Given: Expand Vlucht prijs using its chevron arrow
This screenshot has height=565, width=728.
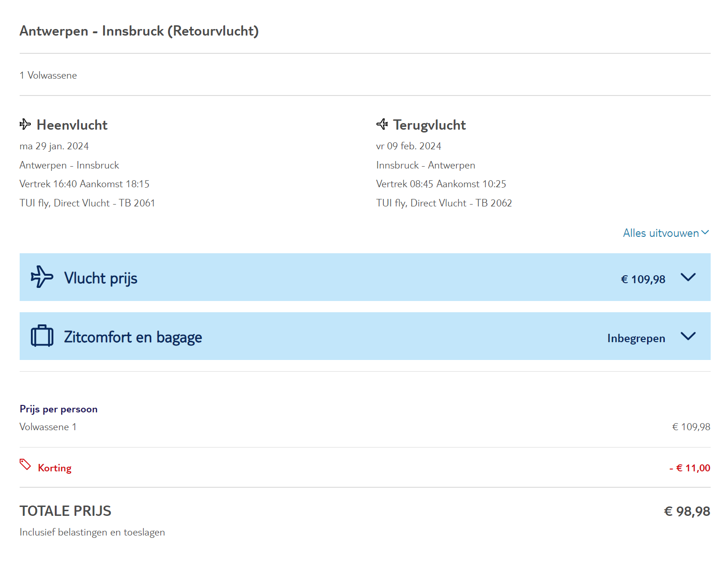Looking at the screenshot, I should (688, 277).
